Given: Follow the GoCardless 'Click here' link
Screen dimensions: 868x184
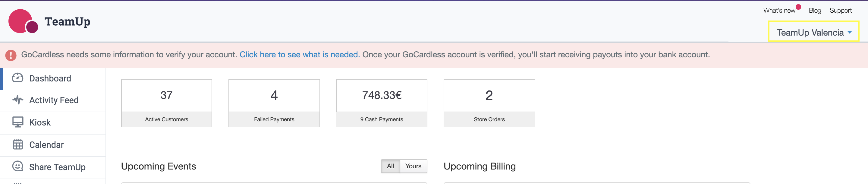Looking at the screenshot, I should [x=299, y=55].
